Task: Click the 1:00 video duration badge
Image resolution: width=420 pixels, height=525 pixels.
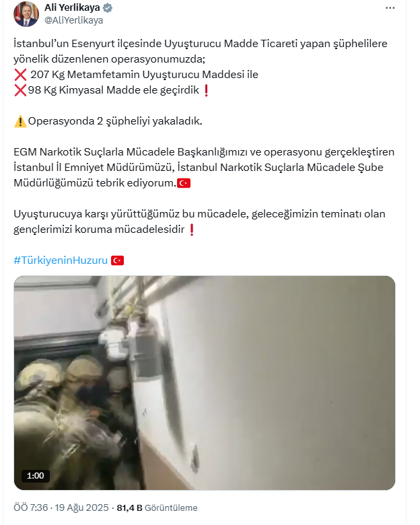Action: pyautogui.click(x=36, y=475)
